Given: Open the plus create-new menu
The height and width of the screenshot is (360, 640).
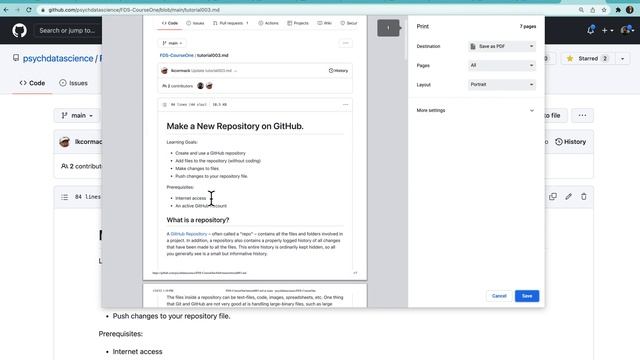Looking at the screenshot, I should pos(607,31).
